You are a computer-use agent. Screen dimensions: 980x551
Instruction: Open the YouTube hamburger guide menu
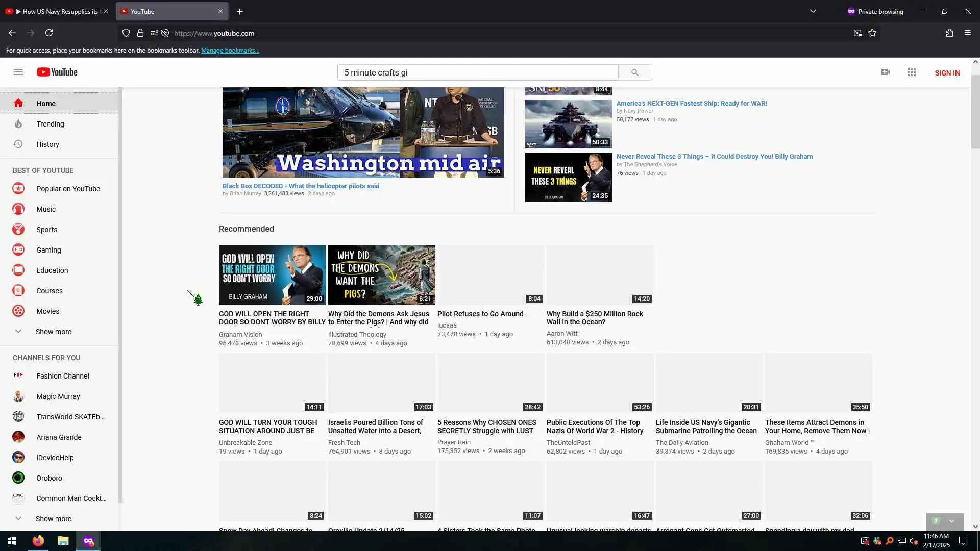click(x=18, y=72)
